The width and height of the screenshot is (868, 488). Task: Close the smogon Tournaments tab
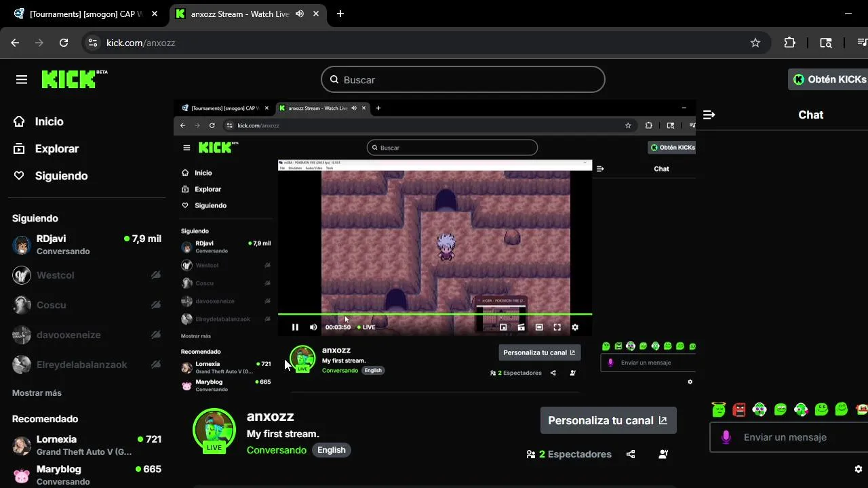[x=155, y=14]
